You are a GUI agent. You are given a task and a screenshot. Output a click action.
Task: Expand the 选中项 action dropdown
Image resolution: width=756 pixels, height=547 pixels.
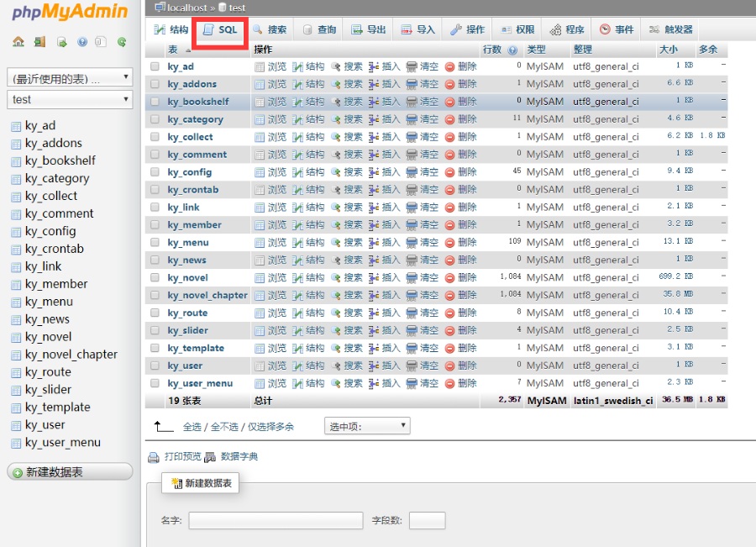(367, 426)
